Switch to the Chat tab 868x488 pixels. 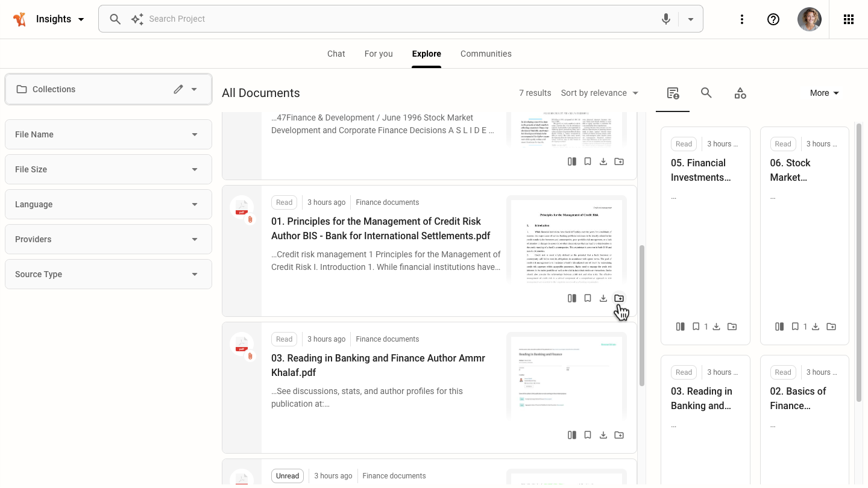[x=336, y=54]
